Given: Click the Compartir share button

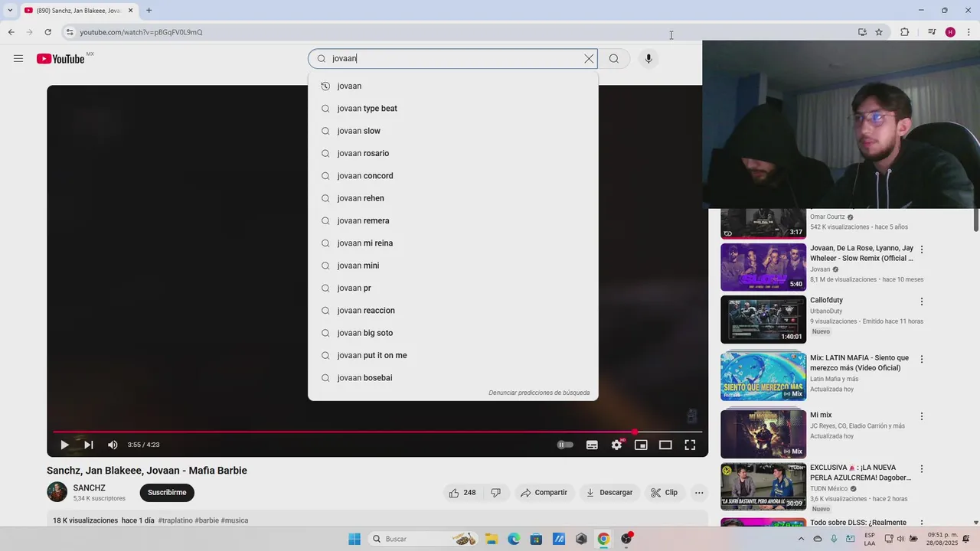Looking at the screenshot, I should (x=544, y=493).
